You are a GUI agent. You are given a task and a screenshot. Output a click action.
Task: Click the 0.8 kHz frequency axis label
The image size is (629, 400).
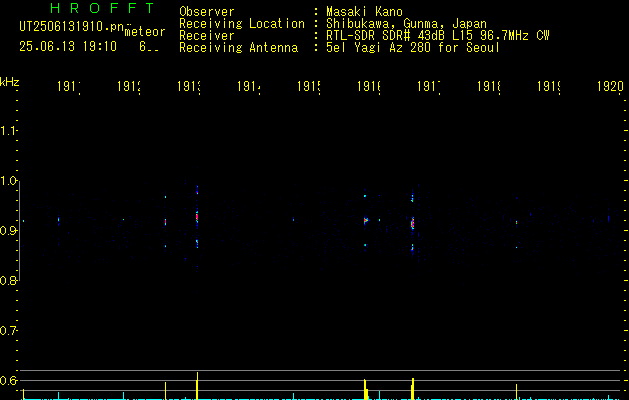point(8,280)
